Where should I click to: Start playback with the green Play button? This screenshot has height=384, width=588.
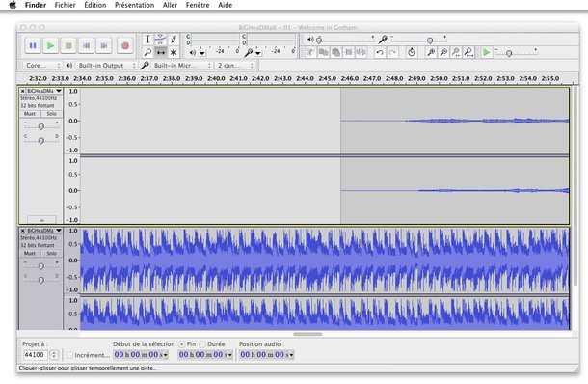(51, 45)
